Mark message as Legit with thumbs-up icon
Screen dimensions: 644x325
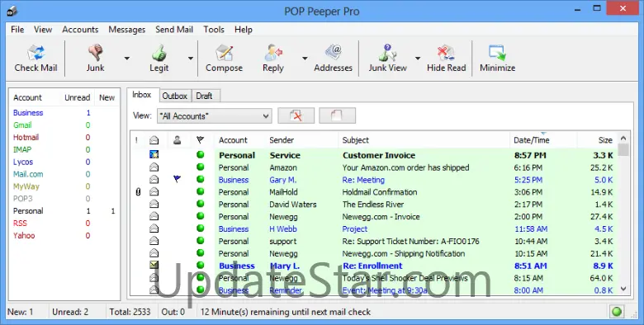pyautogui.click(x=159, y=58)
